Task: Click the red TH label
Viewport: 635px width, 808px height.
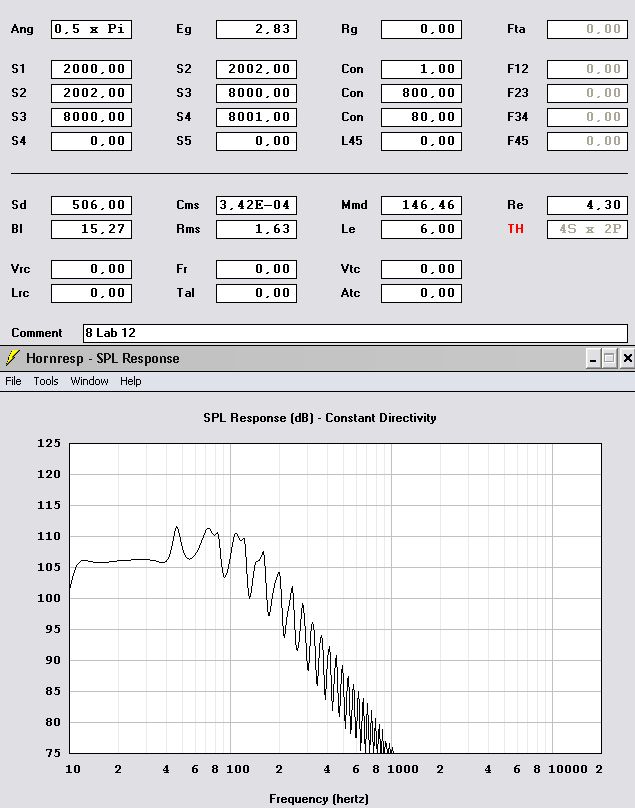Action: (515, 229)
